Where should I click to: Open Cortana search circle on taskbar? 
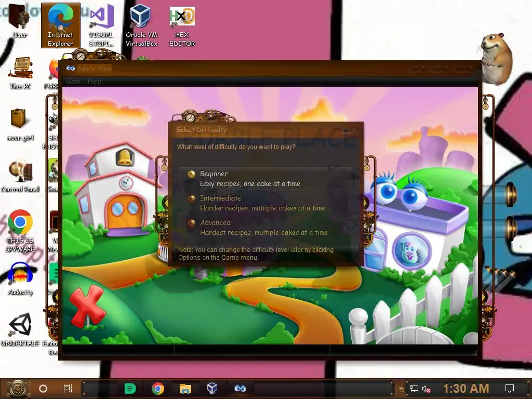[x=43, y=389]
